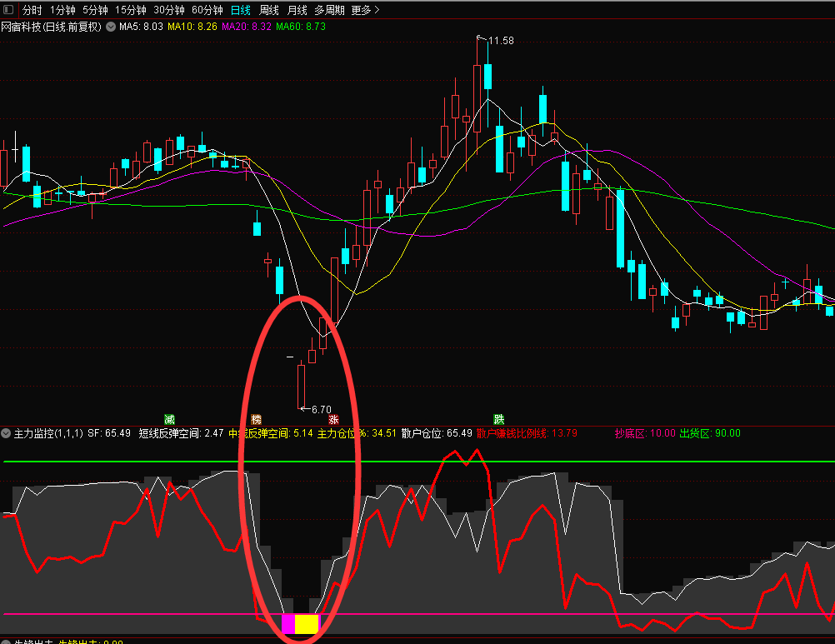Click the MA60 moving average label

pos(301,27)
